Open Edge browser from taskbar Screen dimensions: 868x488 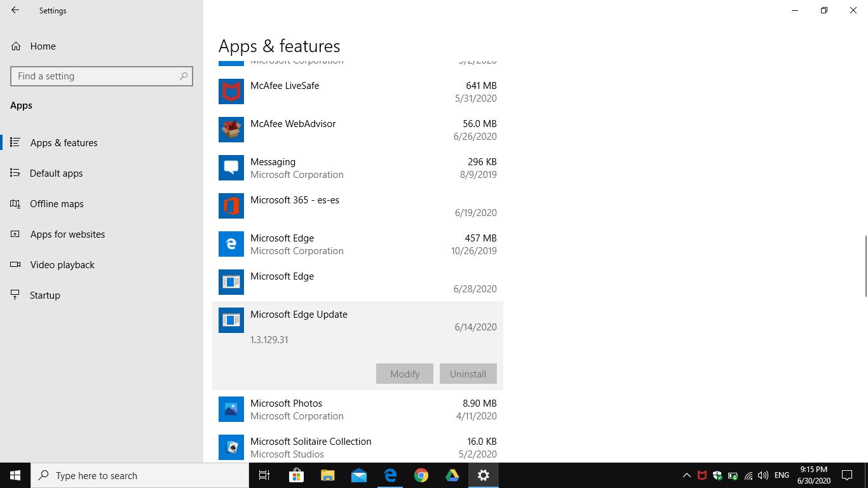tap(390, 475)
